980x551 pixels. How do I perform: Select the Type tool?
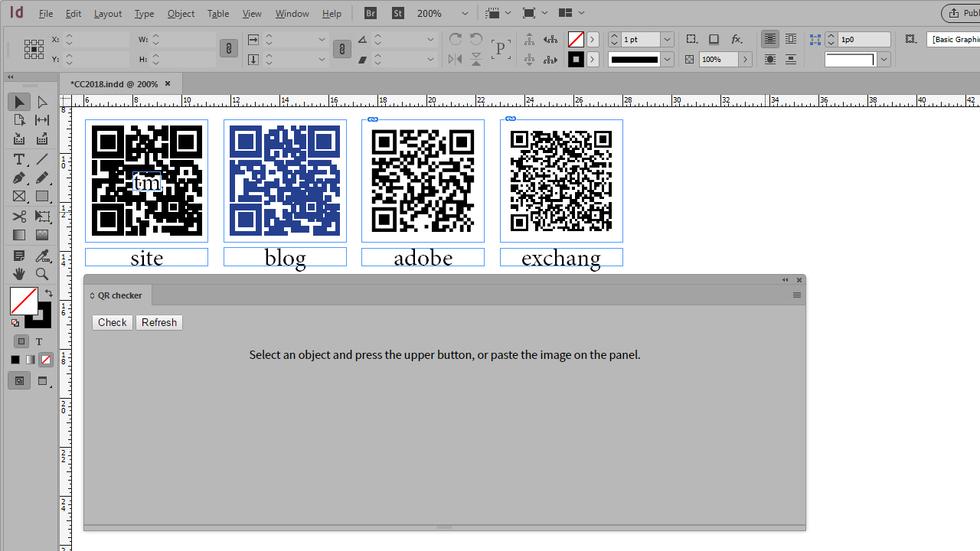point(19,159)
